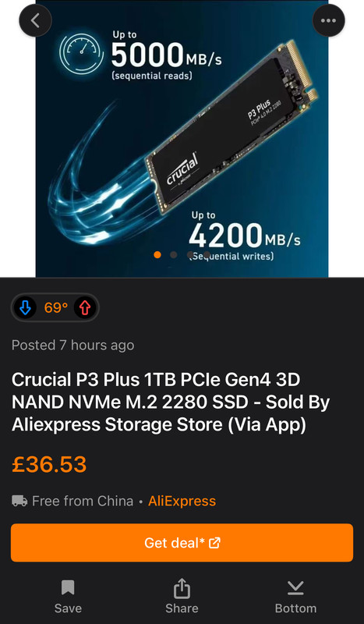Click the Get deal orange button

coord(182,543)
